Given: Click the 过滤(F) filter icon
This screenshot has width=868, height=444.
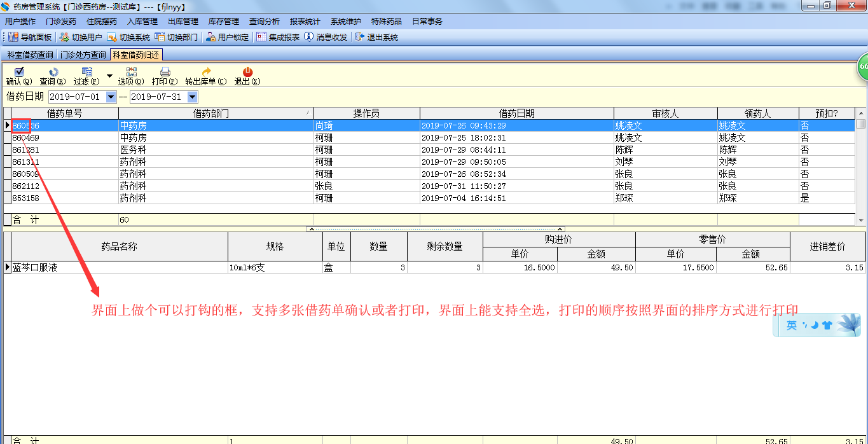Looking at the screenshot, I should point(87,72).
